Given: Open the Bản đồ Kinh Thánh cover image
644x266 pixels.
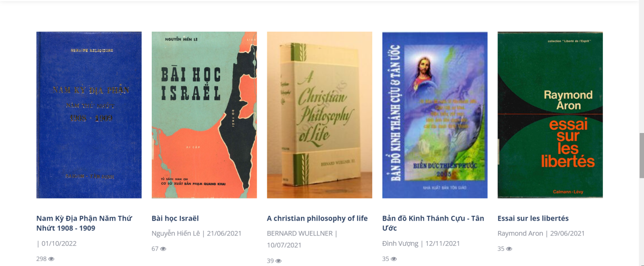Looking at the screenshot, I should click(435, 115).
